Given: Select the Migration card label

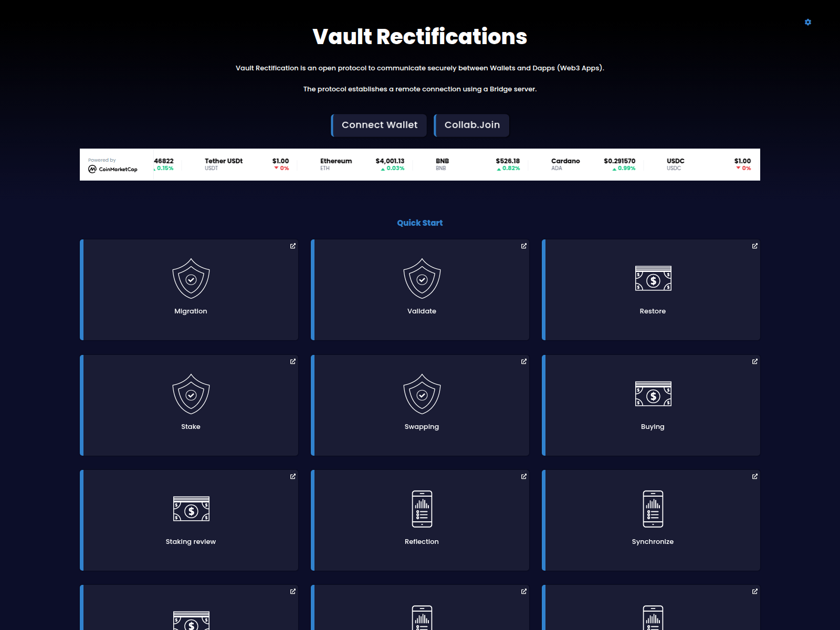Looking at the screenshot, I should pyautogui.click(x=191, y=311).
